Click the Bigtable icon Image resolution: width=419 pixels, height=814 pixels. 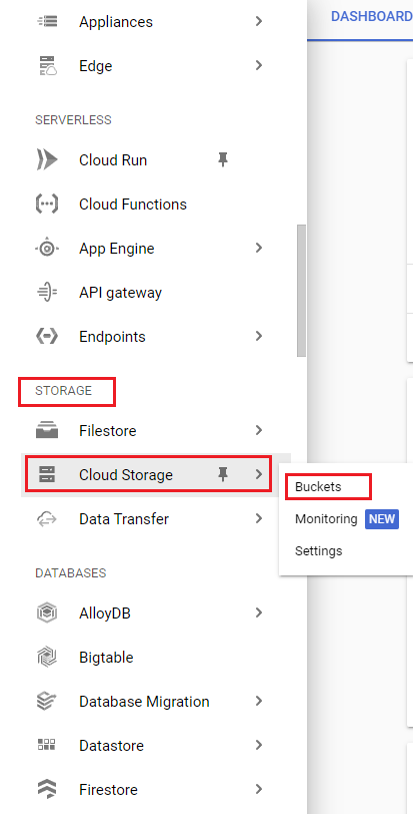point(47,657)
